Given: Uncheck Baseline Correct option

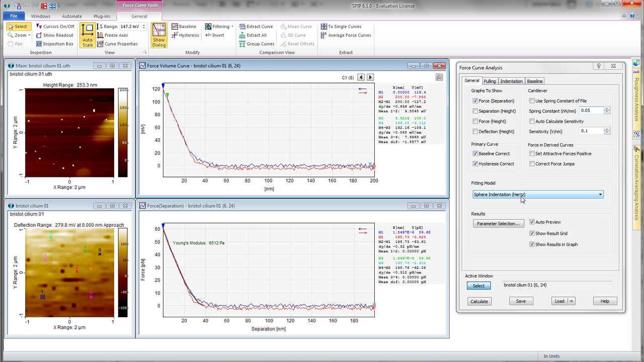Looking at the screenshot, I should click(x=475, y=154).
